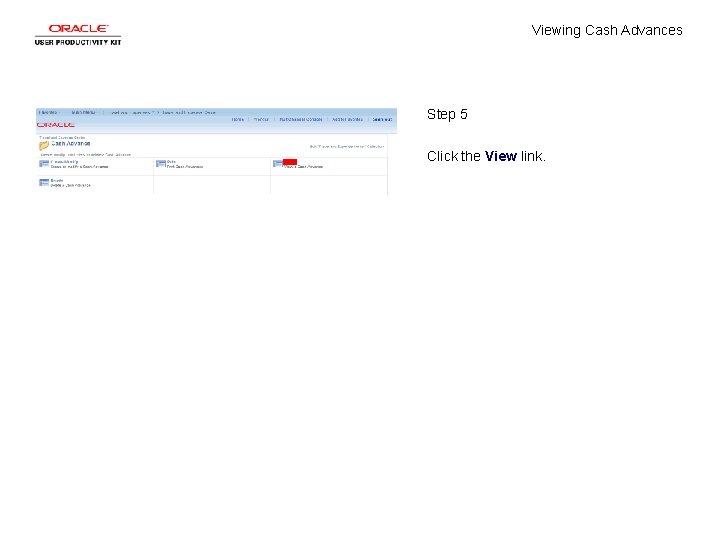Go to the Home link
Viewport: 720px width, 540px height.
click(x=237, y=119)
